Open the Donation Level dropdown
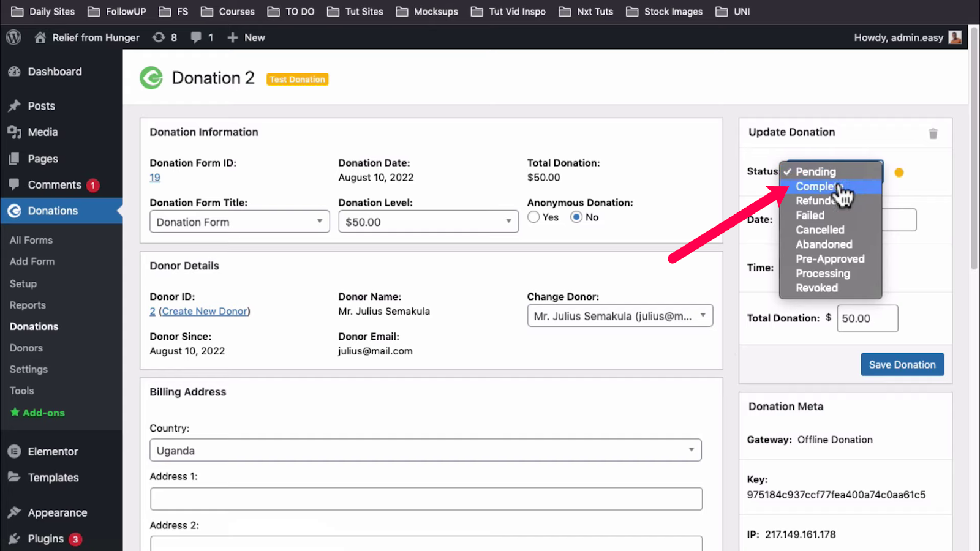The width and height of the screenshot is (980, 551). (428, 222)
